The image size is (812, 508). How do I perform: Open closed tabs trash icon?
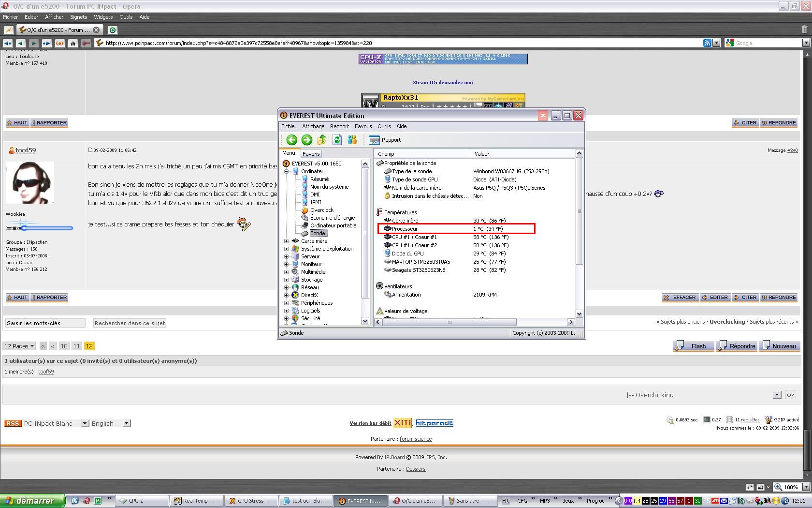point(804,30)
